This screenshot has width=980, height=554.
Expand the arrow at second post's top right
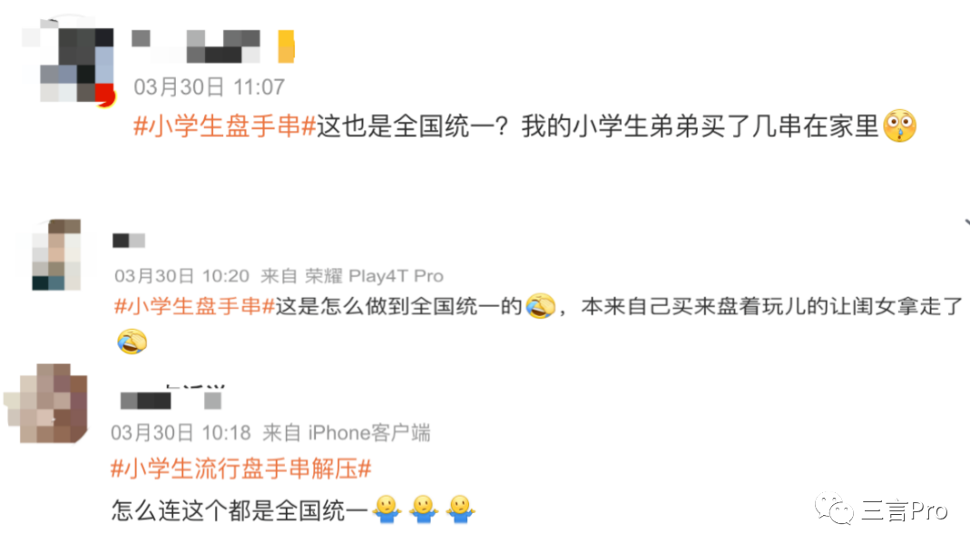click(967, 222)
